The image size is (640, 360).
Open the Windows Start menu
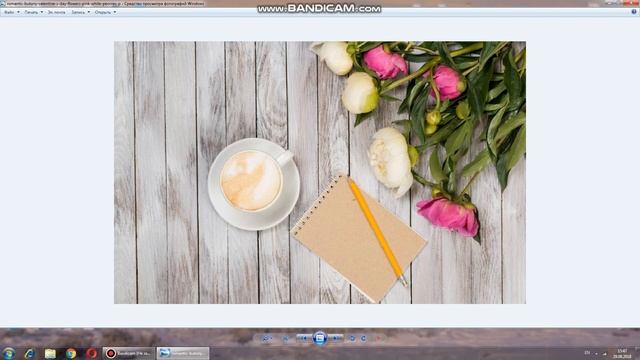coord(9,353)
